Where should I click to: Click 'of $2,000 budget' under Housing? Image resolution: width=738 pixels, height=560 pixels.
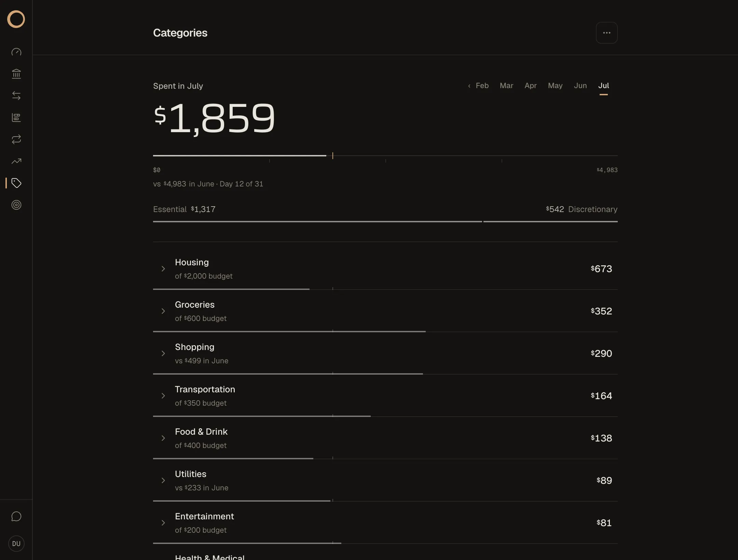tap(204, 276)
